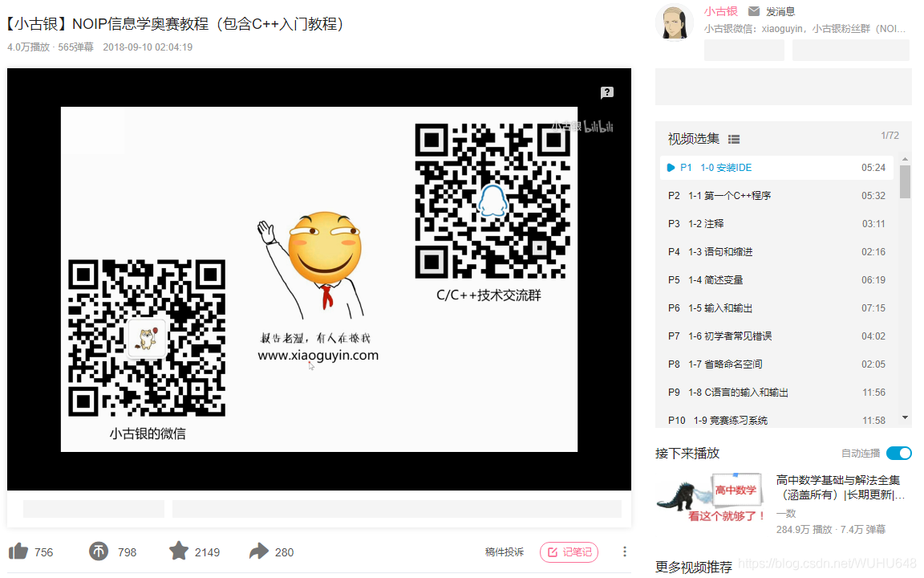Select P5 1-4 简述变量 episode
Image resolution: width=924 pixels, height=578 pixels.
[x=776, y=280]
